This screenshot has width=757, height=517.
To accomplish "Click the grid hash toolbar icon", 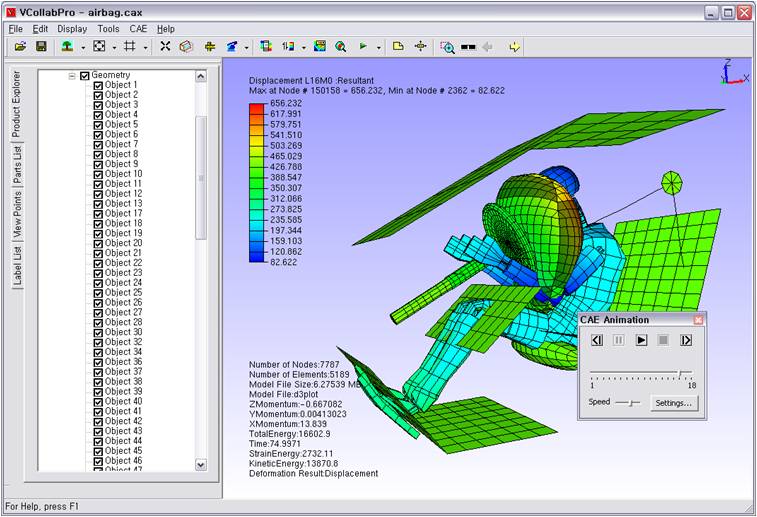I will (x=129, y=46).
